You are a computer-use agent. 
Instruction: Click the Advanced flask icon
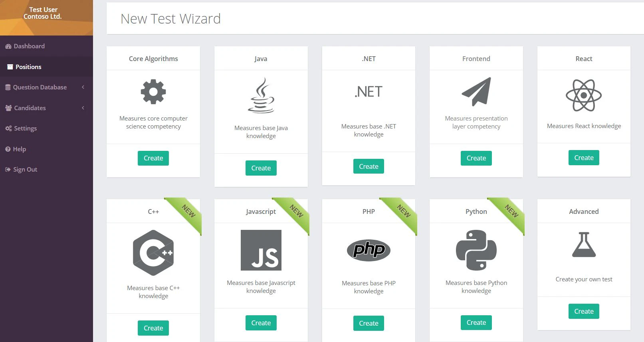click(x=584, y=245)
